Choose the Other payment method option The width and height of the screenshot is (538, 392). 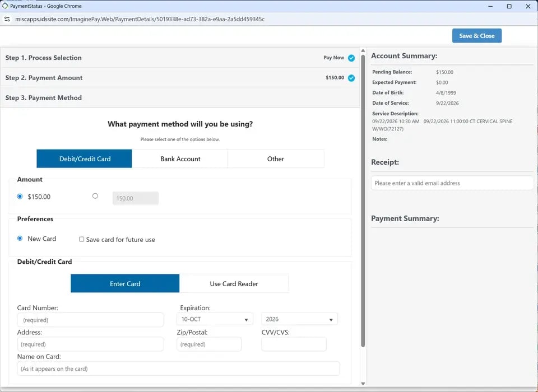276,159
